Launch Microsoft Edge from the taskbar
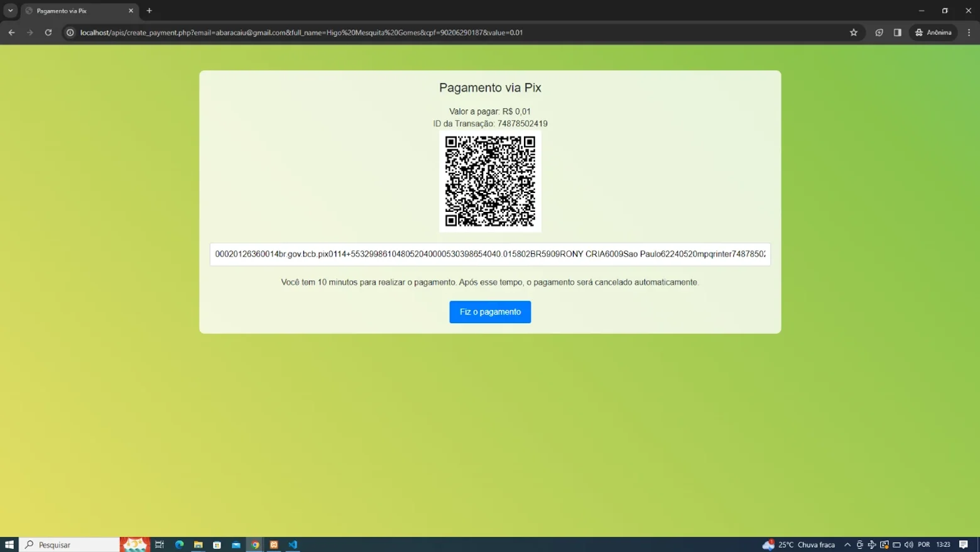The image size is (980, 552). click(179, 544)
